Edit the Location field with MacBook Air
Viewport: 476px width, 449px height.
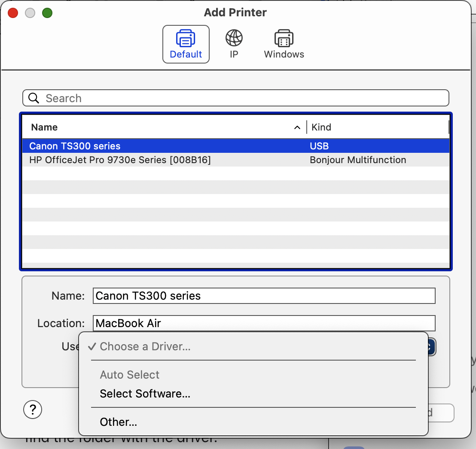tap(264, 323)
